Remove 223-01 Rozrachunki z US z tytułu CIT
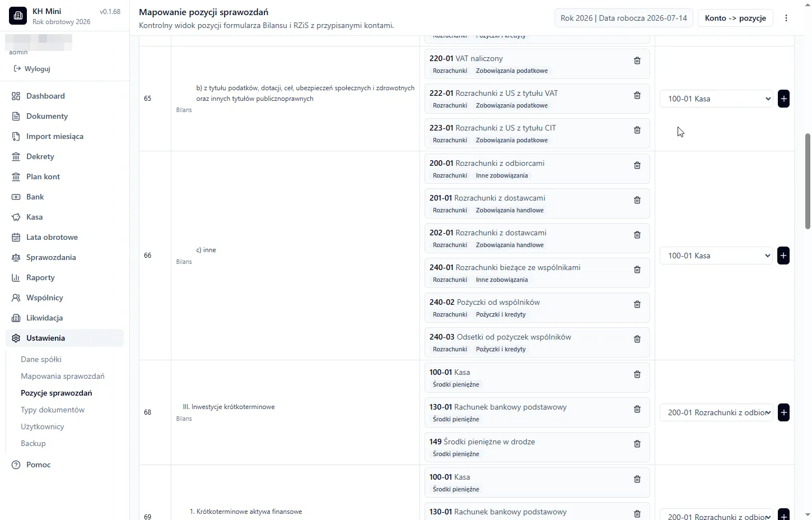The image size is (812, 520). [x=637, y=130]
